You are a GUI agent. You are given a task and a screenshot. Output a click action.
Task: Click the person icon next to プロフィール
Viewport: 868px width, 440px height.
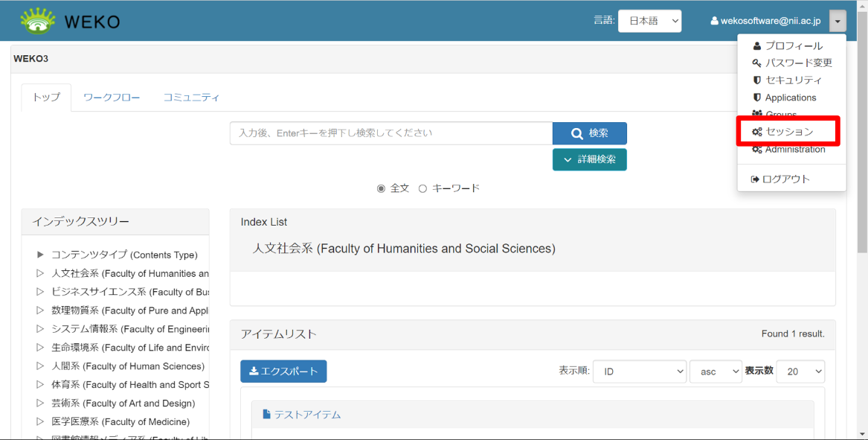pyautogui.click(x=756, y=45)
